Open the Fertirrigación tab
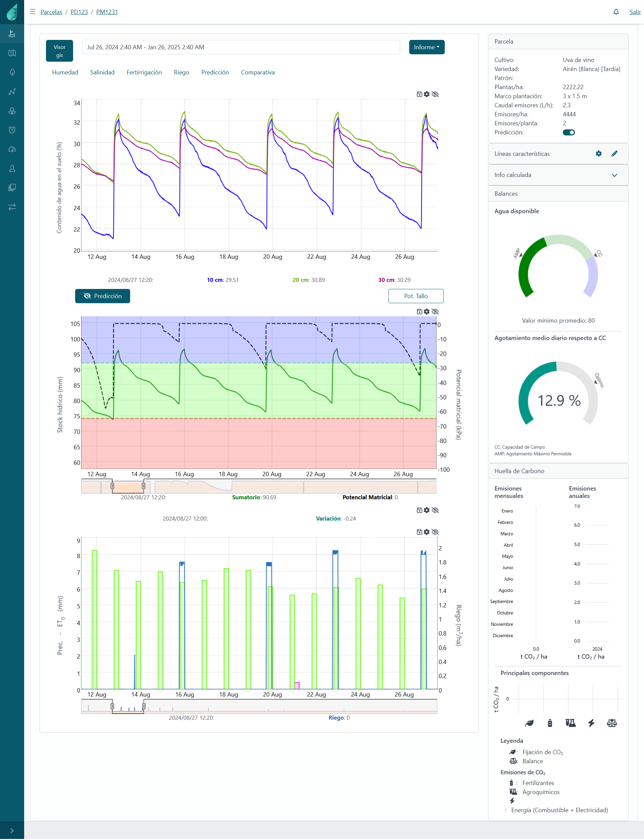644x840 pixels. 144,72
